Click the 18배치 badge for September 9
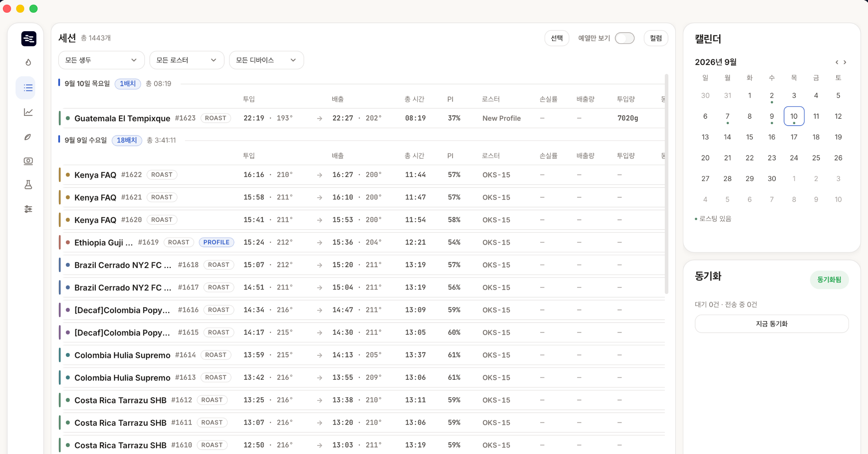 (127, 140)
